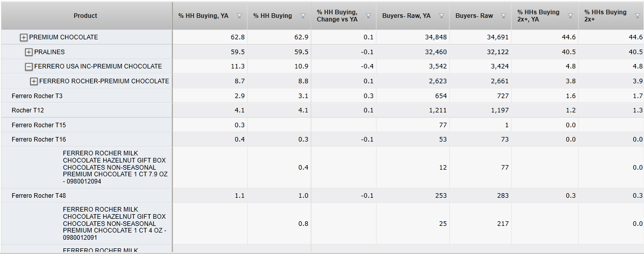Click the 7.9 OZ gift box product row
The width and height of the screenshot is (644, 254).
pos(115,167)
